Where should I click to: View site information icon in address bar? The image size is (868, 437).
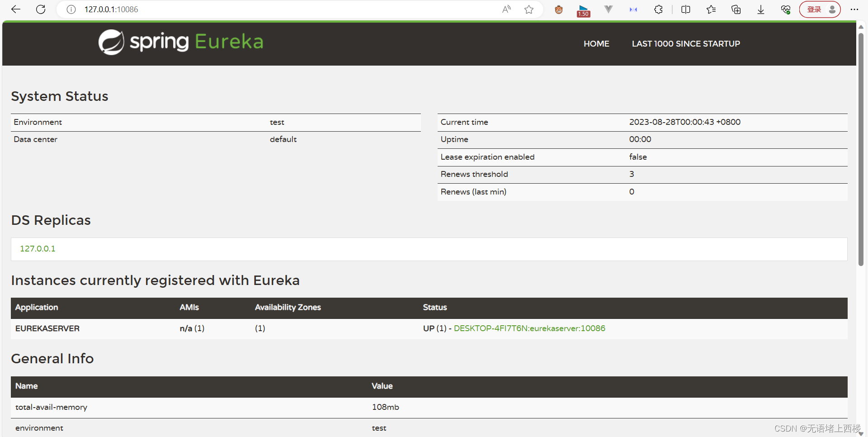tap(71, 9)
